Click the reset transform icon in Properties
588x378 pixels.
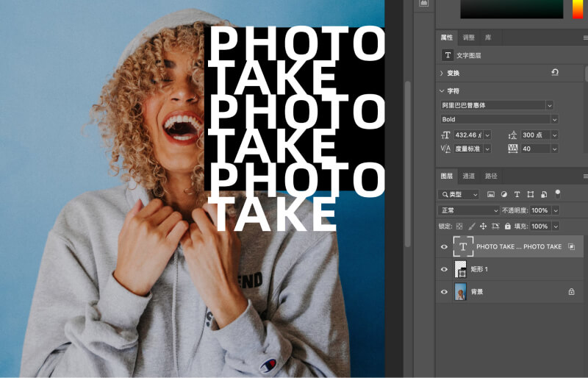coord(555,73)
